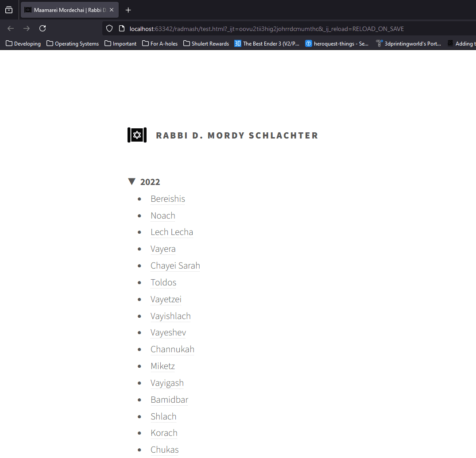This screenshot has width=476, height=458.
Task: Click the tracking protection shield icon
Action: [109, 28]
